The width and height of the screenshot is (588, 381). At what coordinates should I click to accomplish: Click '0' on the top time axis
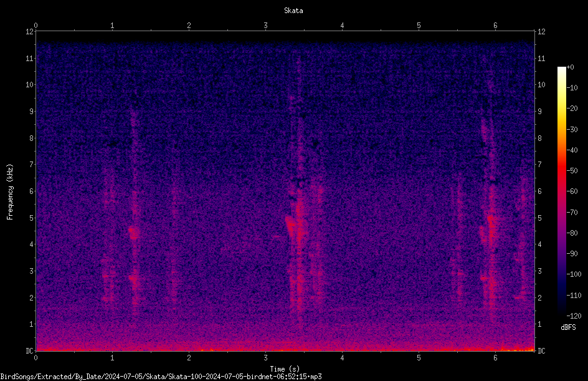click(x=36, y=26)
